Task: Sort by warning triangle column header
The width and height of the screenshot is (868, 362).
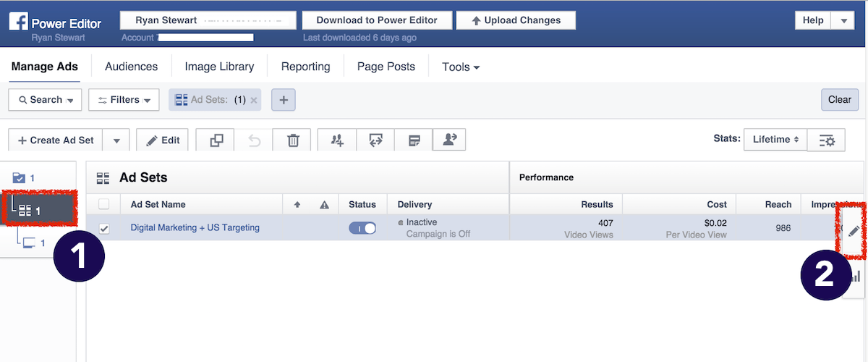Action: click(x=324, y=205)
